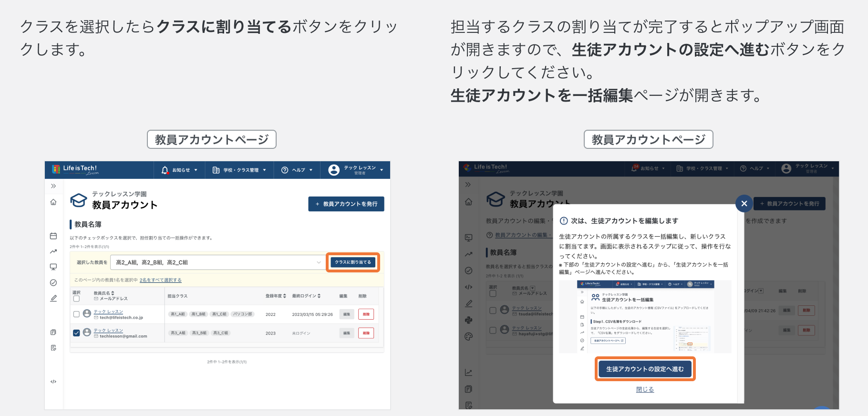The width and height of the screenshot is (868, 416).
Task: Open trend-line icon in left screenshot sidebar
Action: (x=53, y=251)
